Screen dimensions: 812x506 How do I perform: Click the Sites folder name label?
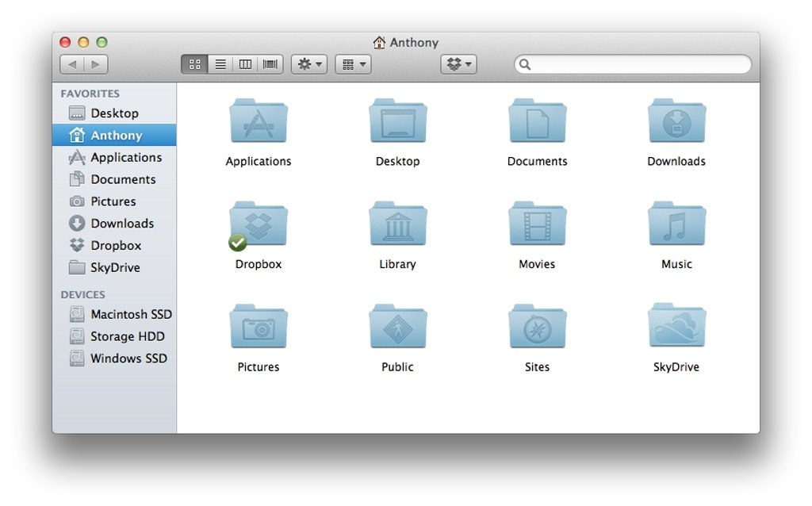(537, 367)
